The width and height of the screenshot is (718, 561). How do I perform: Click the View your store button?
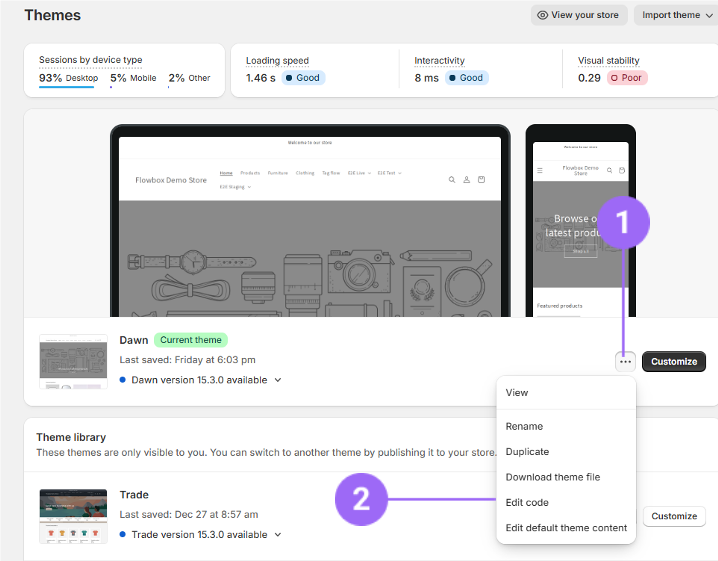point(579,15)
